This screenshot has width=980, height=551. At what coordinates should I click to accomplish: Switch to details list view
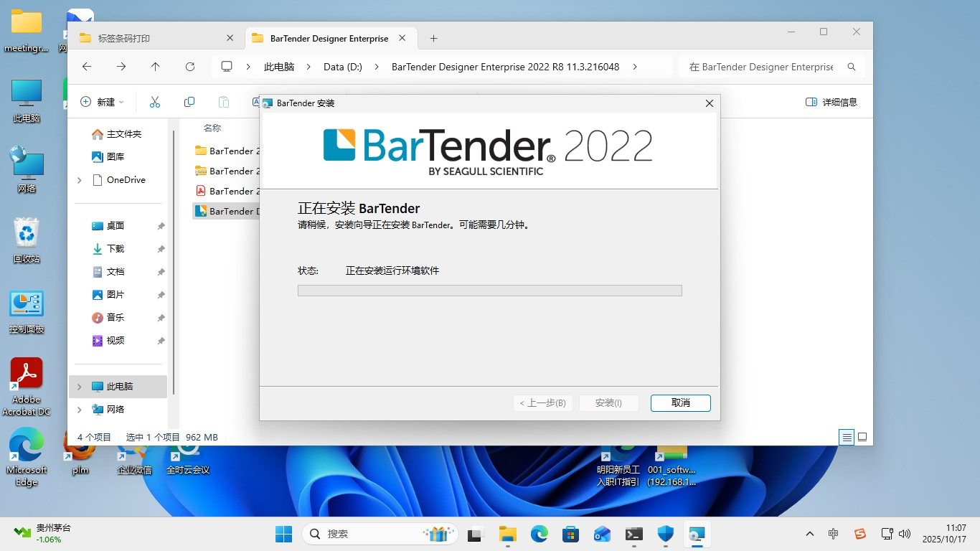coord(847,437)
